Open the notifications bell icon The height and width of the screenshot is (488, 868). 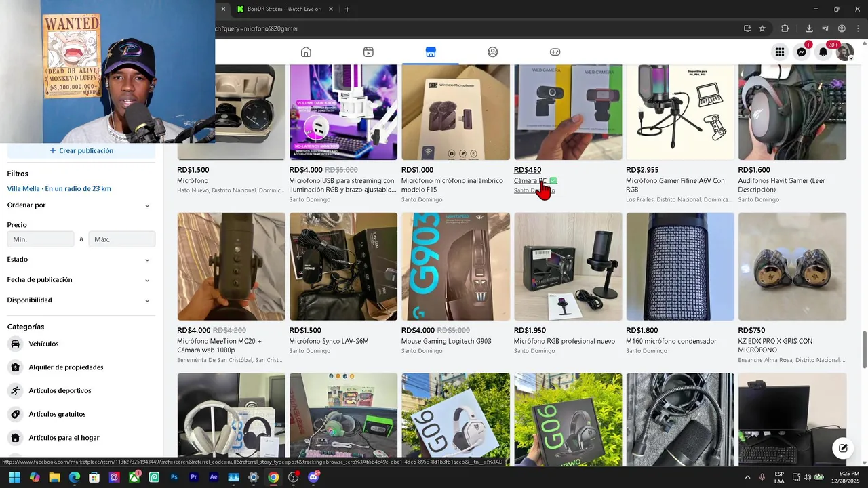tap(823, 52)
